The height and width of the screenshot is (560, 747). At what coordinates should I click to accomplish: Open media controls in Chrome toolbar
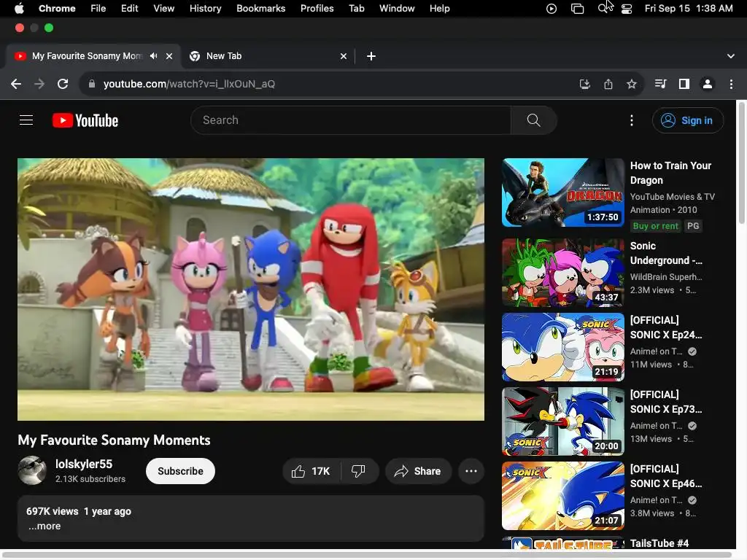click(x=660, y=84)
